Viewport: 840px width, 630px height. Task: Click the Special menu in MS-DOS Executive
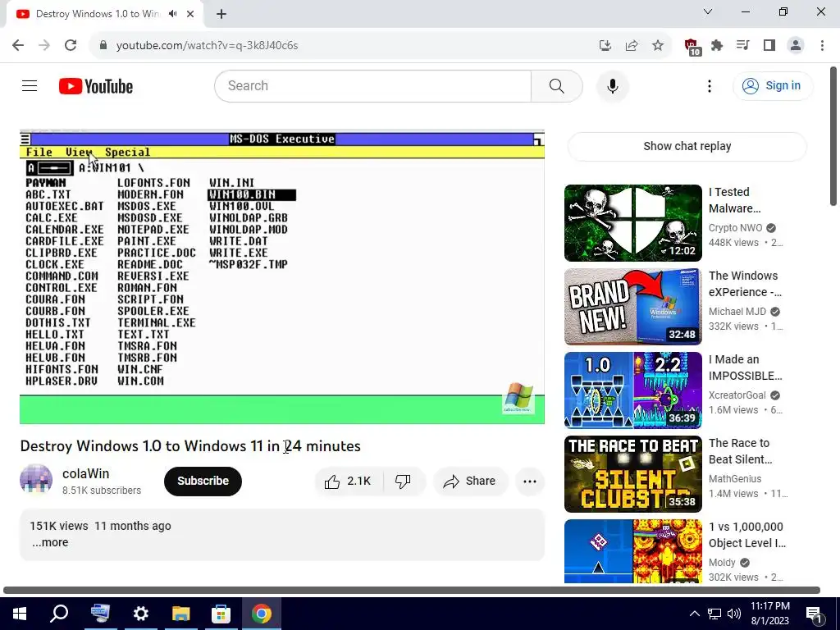[x=127, y=152]
